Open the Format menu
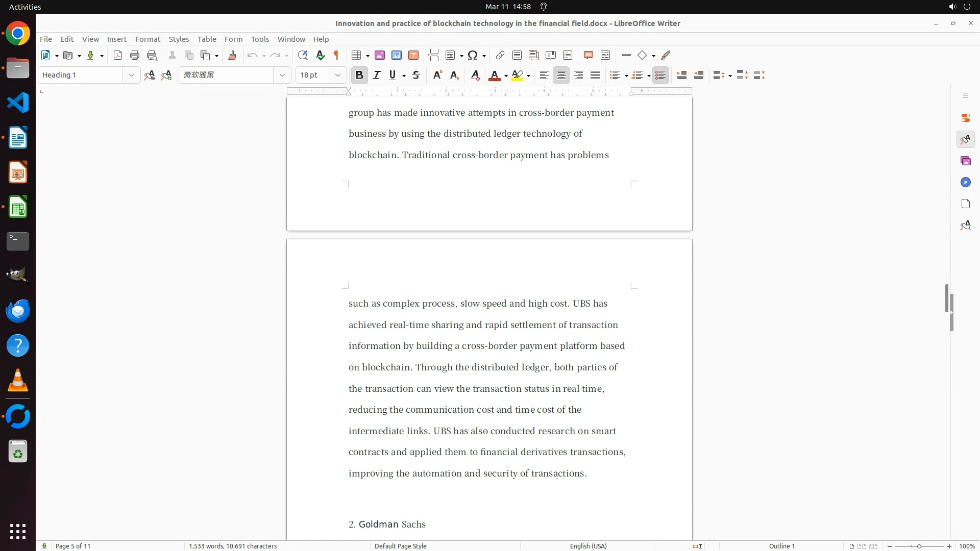The height and width of the screenshot is (551, 980). pyautogui.click(x=148, y=39)
